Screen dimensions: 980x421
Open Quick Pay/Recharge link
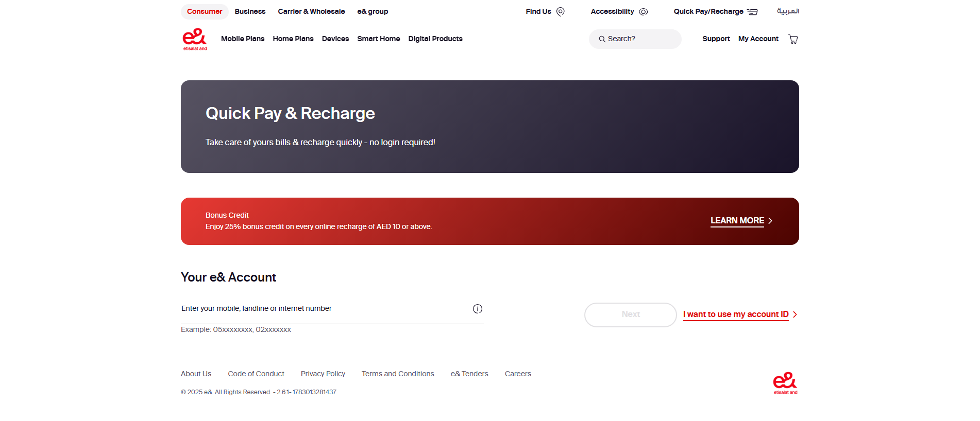(708, 11)
